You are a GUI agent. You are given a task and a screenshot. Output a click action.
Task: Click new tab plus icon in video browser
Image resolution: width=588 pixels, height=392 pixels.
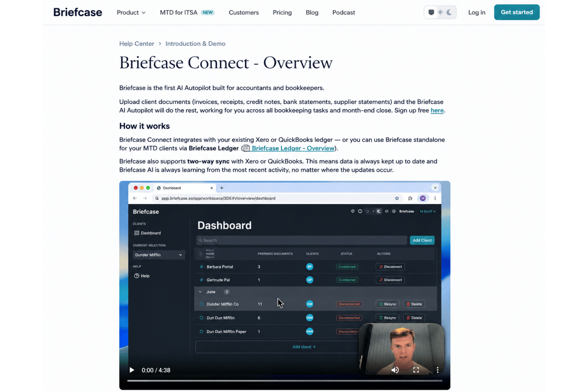pos(222,188)
